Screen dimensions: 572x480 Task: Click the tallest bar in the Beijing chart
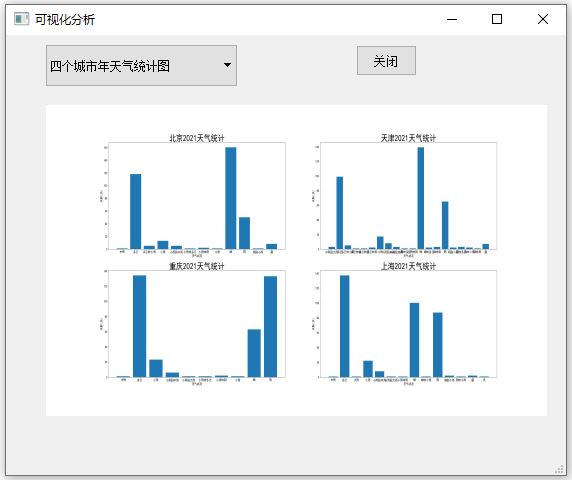[x=231, y=198]
